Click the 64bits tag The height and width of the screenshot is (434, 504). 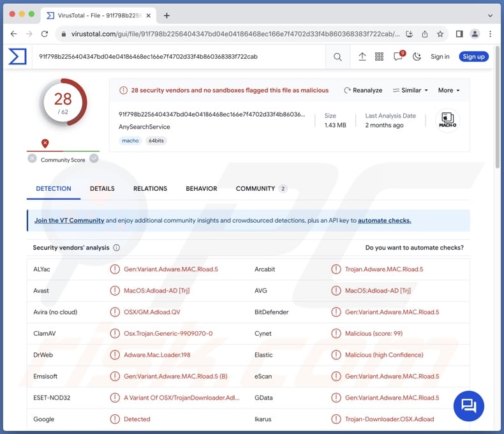click(156, 141)
